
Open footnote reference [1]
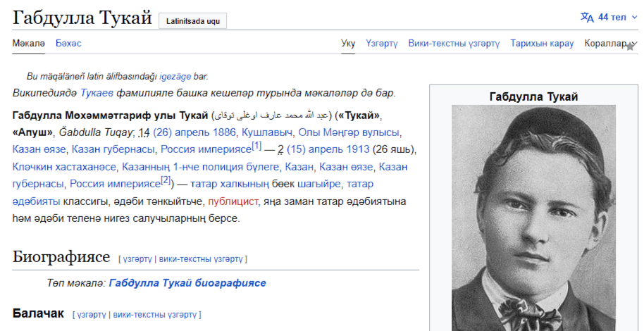(x=256, y=146)
